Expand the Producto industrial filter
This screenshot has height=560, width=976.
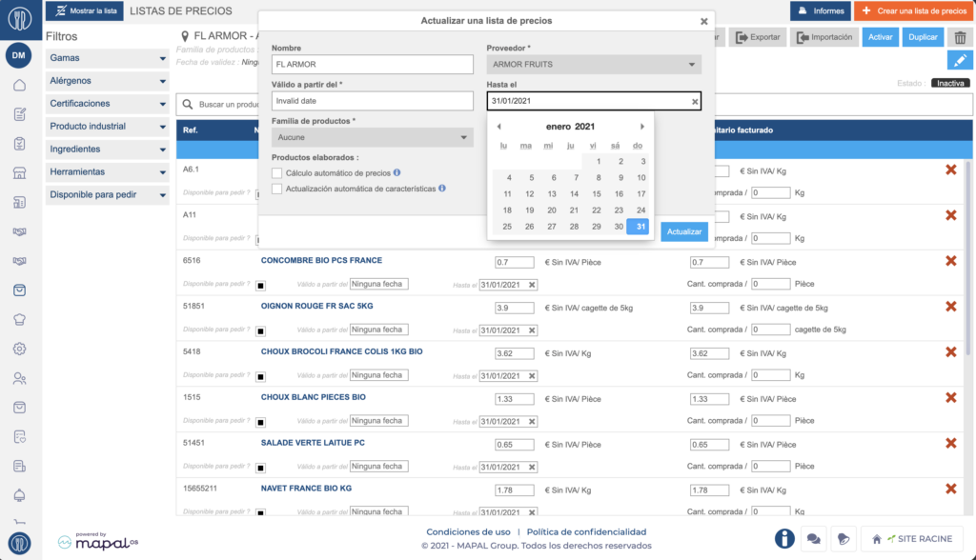[x=107, y=127]
